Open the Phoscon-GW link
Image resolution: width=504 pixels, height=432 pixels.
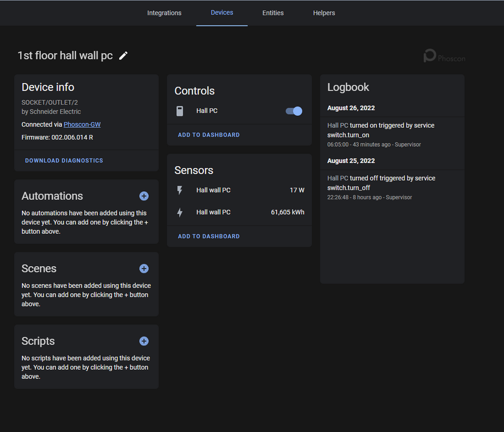pyautogui.click(x=82, y=124)
